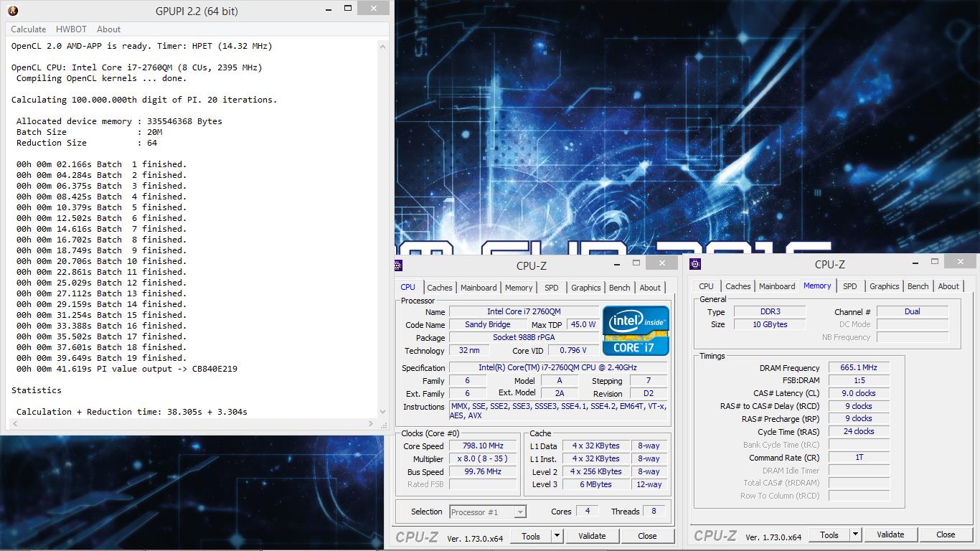Click Tools button in right CPU-Z window
Viewport: 980px width, 551px height.
tap(829, 535)
